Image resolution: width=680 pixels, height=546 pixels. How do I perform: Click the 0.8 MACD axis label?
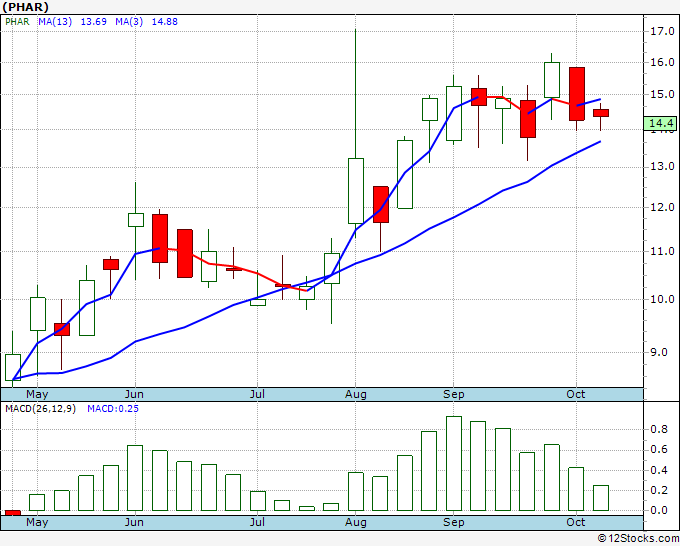[659, 429]
